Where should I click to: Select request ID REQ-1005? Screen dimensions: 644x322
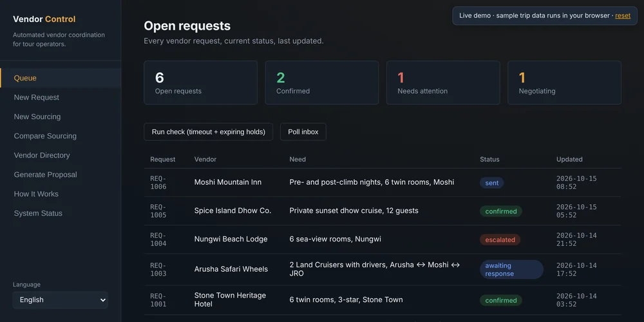[x=158, y=211]
